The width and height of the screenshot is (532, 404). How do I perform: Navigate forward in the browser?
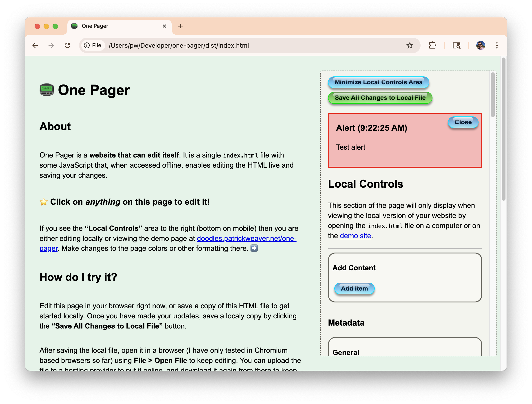point(51,45)
